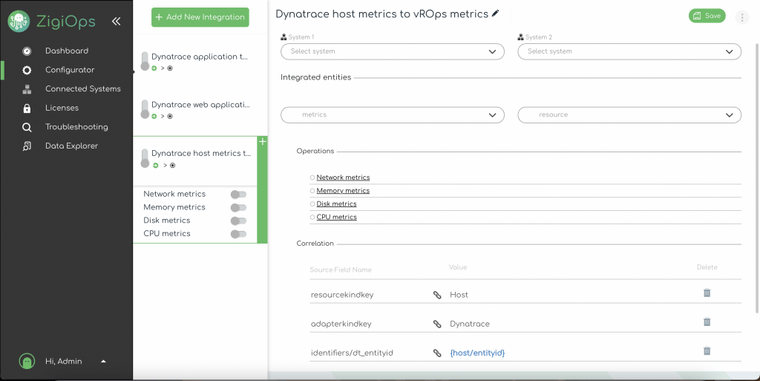Screen dimensions: 760x381
Task: Delete the adapterkindkey correlation row
Action: (x=707, y=322)
